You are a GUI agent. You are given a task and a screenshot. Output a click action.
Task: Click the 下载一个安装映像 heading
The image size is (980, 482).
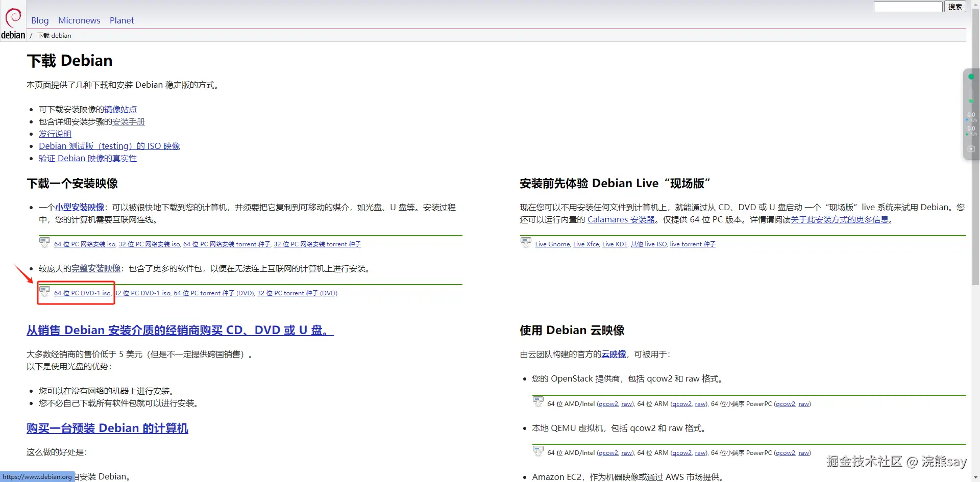(x=72, y=183)
